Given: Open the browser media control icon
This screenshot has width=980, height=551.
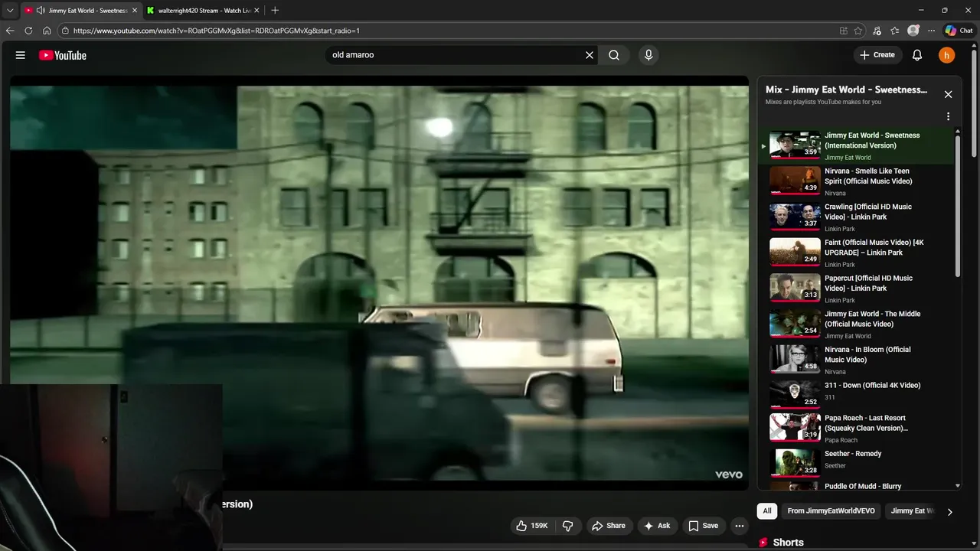Looking at the screenshot, I should tap(877, 31).
